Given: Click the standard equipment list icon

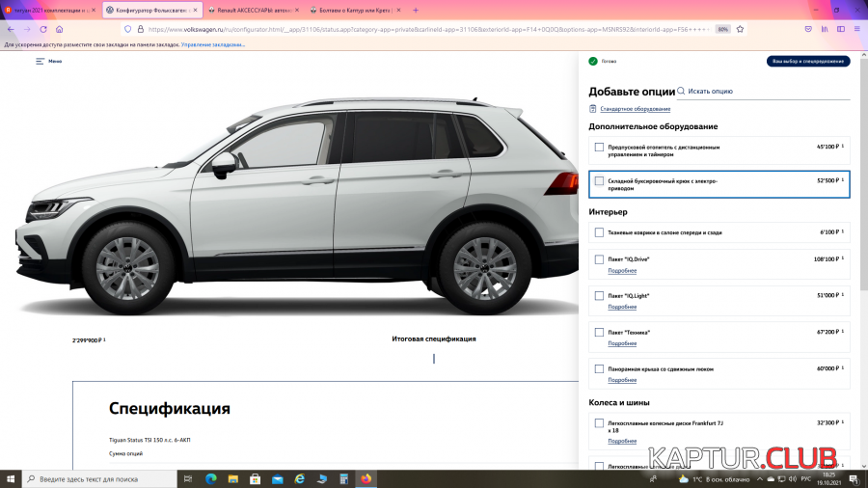Looking at the screenshot, I should pyautogui.click(x=593, y=109).
